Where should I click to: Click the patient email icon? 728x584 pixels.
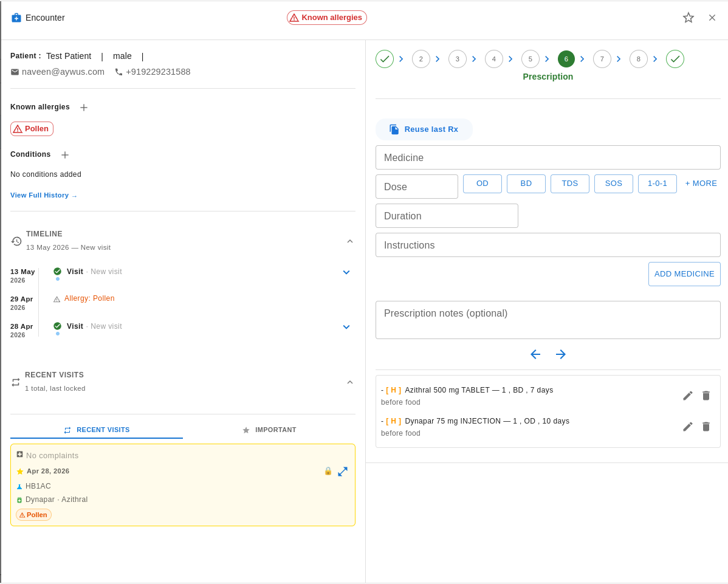pyautogui.click(x=15, y=72)
